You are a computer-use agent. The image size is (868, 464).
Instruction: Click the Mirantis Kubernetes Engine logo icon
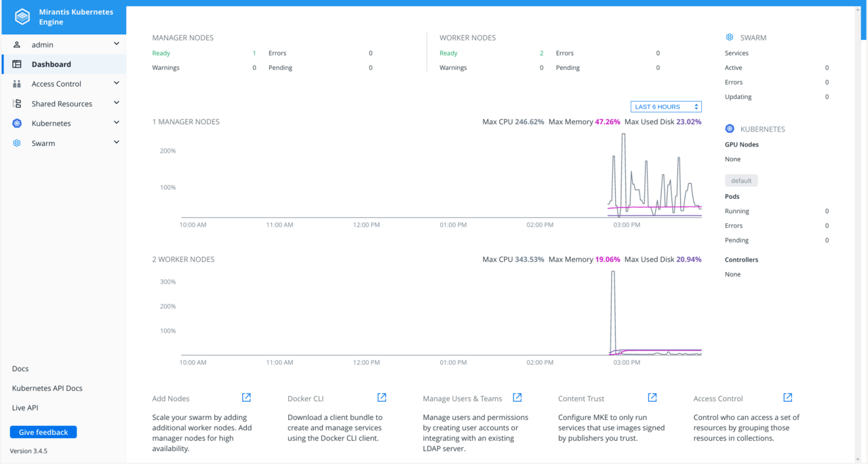[22, 17]
